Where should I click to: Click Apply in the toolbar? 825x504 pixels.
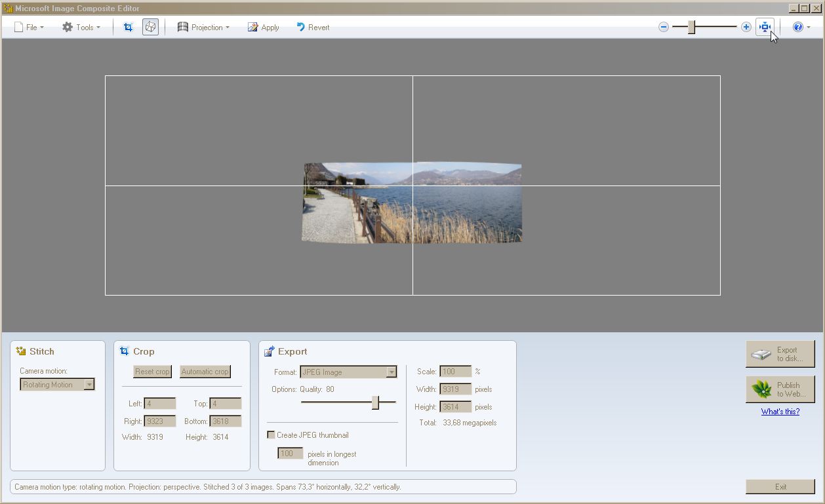coord(263,27)
